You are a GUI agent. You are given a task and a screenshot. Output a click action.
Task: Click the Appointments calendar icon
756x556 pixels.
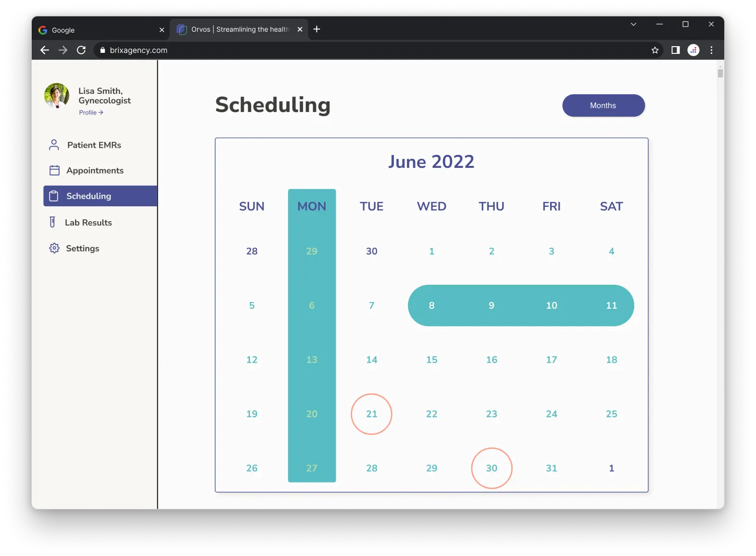54,170
